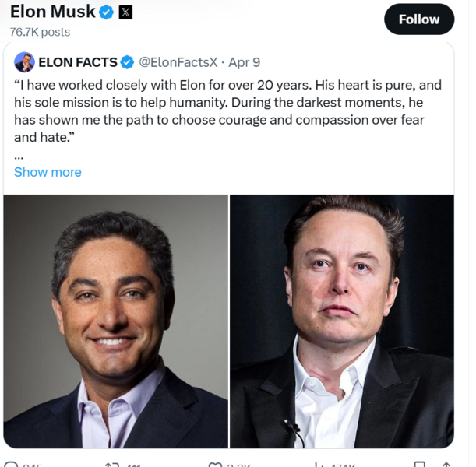
Task: Click the Elon Musk profile name heading
Action: 52,12
